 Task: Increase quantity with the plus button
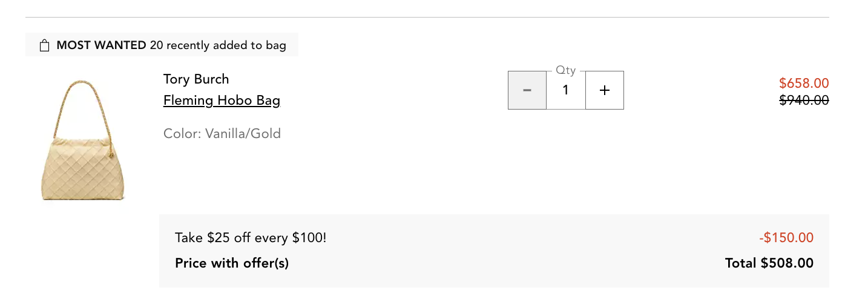pyautogui.click(x=604, y=90)
